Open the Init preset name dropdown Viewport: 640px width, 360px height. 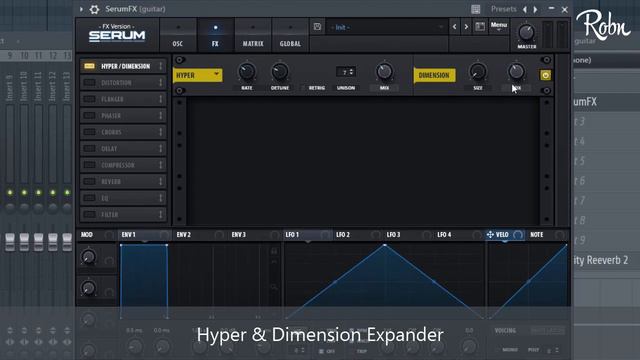point(386,27)
